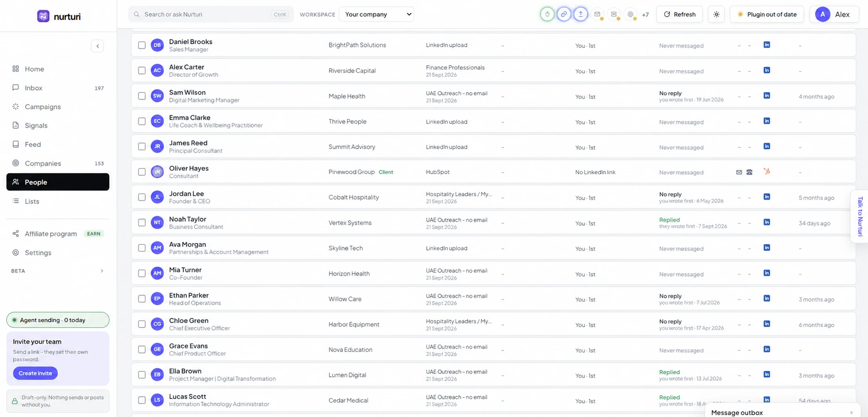This screenshot has height=417, width=868.
Task: Select Mia Turner's checkbox
Action: [x=142, y=274]
